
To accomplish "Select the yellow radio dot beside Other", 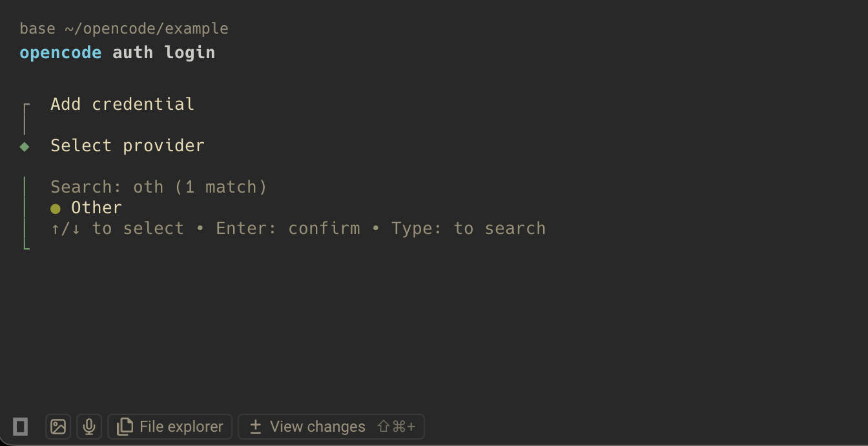I will tap(56, 208).
